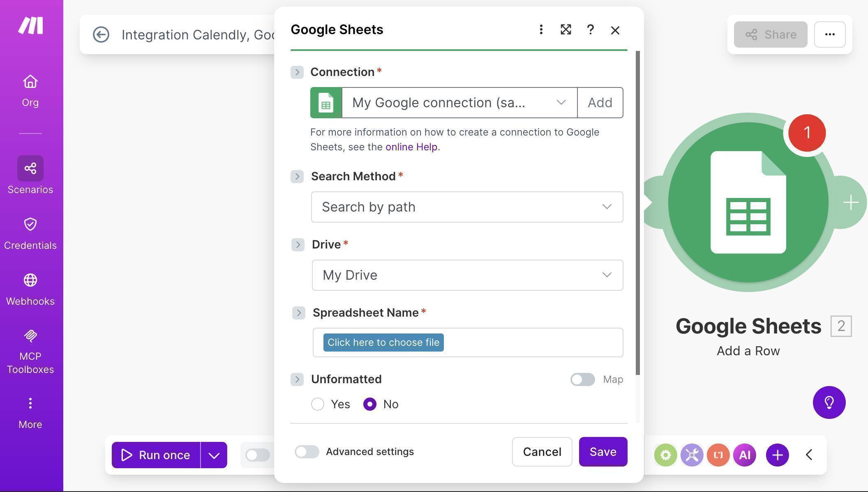Open the Drive dropdown showing My Drive
The width and height of the screenshot is (868, 492).
tap(467, 275)
